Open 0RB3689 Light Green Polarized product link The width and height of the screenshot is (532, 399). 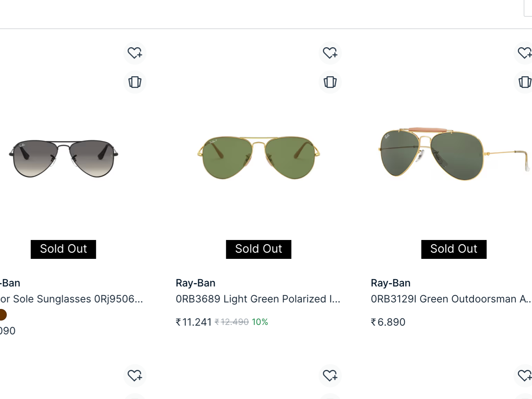[x=258, y=299]
